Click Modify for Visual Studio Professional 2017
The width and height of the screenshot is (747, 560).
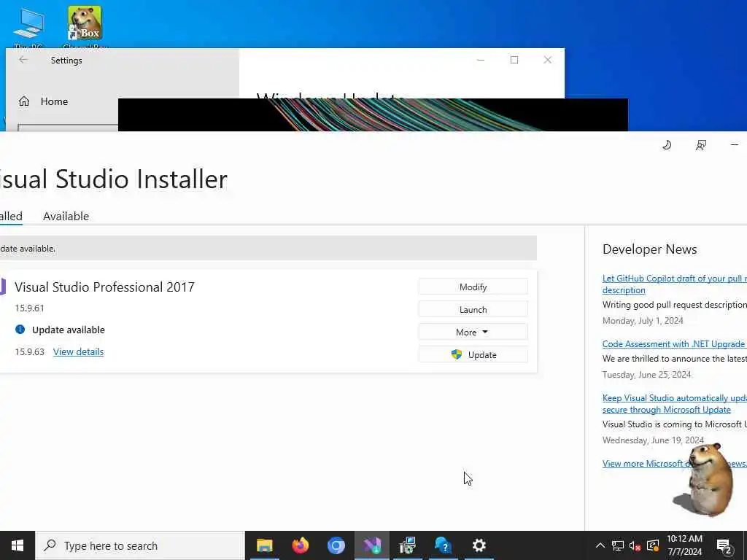pos(473,287)
